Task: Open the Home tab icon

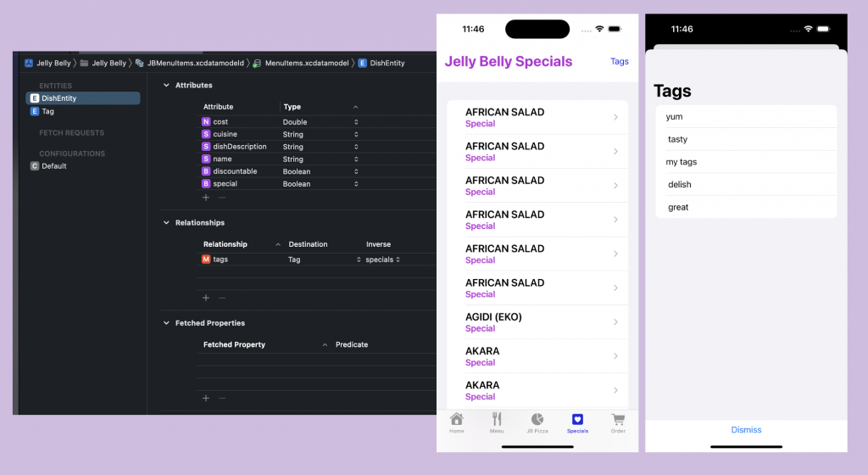Action: 457,420
